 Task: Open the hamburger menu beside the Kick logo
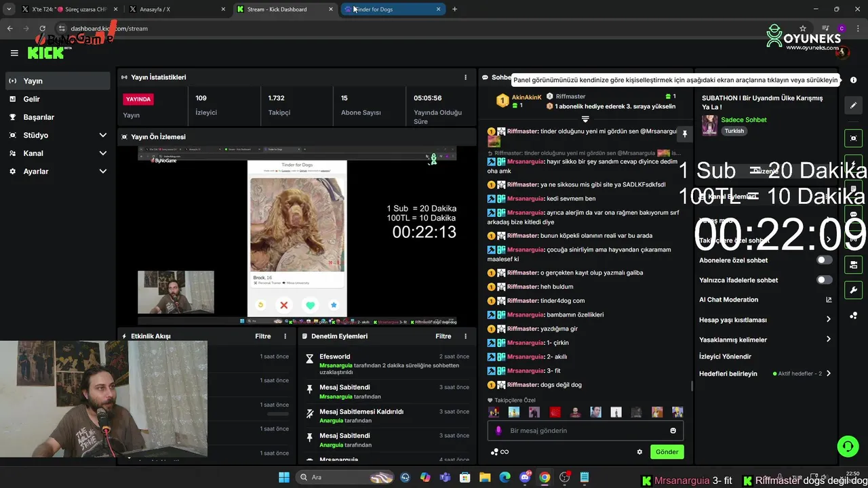[x=14, y=53]
